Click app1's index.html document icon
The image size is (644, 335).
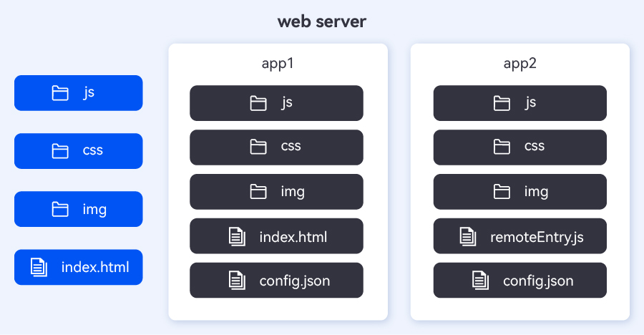(237, 236)
